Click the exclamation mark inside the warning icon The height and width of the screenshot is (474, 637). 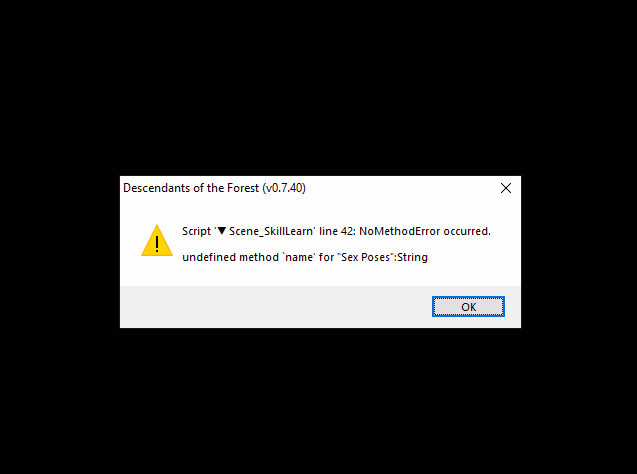(157, 244)
